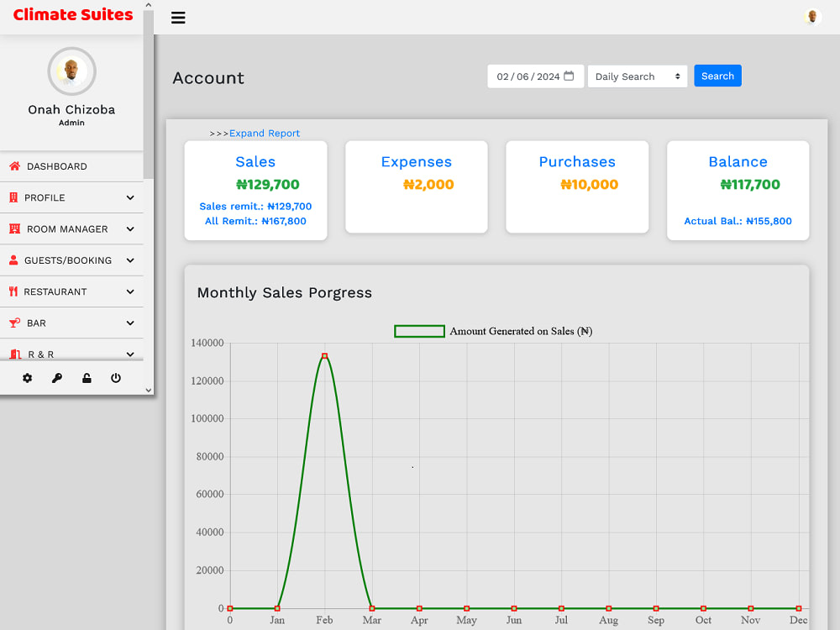The width and height of the screenshot is (840, 630).
Task: Click the Balance card heading
Action: 738,162
